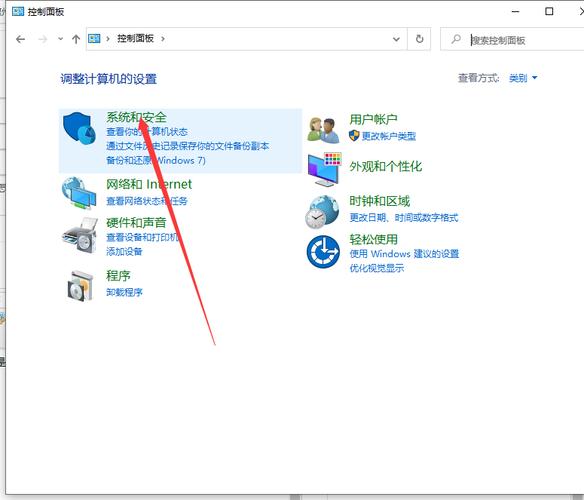Screen dimensions: 584x500
Task: Click the Network and Internet globe icon
Action: point(79,193)
